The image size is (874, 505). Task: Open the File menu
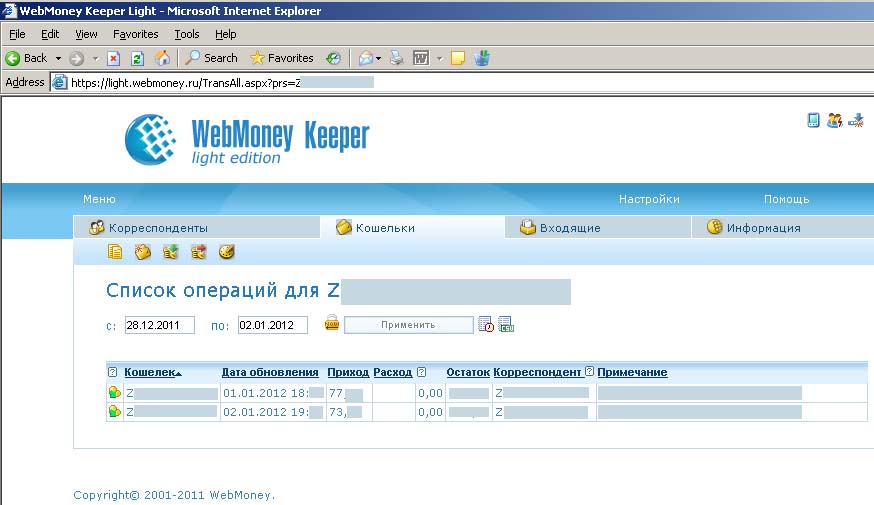point(17,34)
